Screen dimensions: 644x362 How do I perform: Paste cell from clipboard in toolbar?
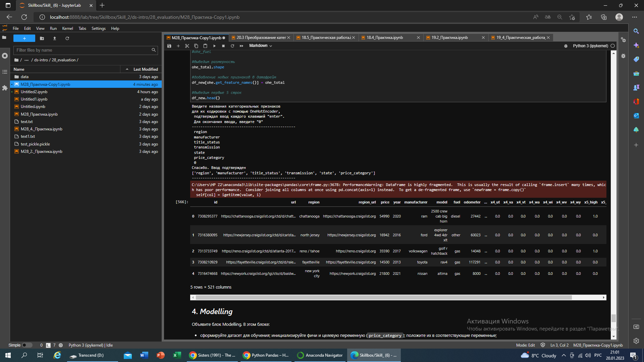(205, 46)
